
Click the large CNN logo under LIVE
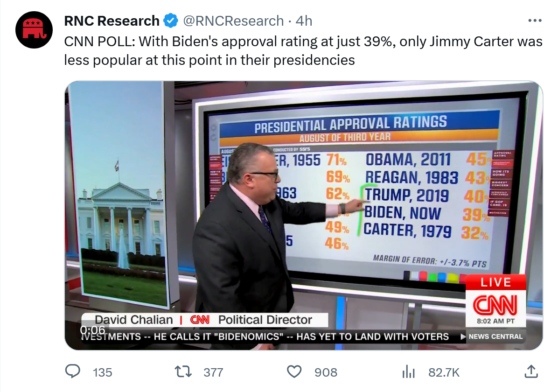click(x=495, y=306)
